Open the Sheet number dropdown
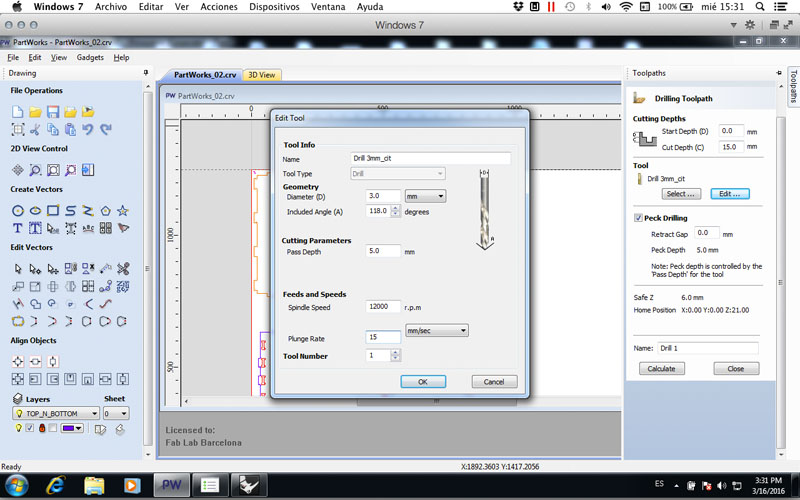Image resolution: width=800 pixels, height=500 pixels. coord(116,413)
